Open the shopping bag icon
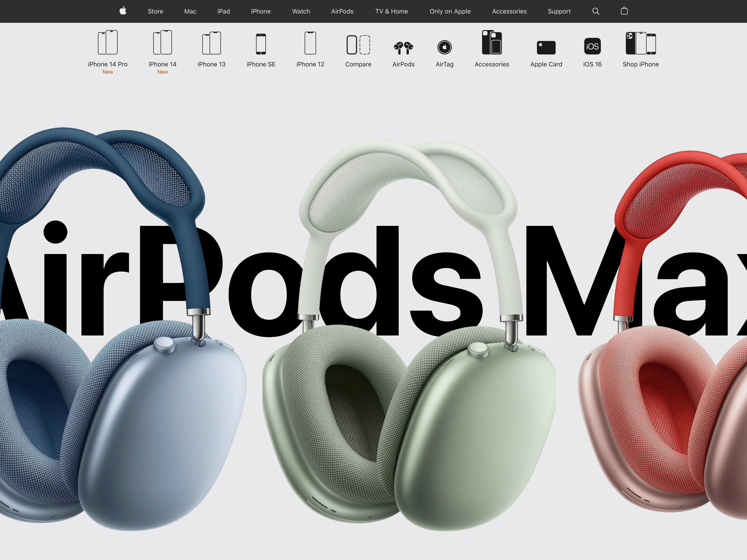The height and width of the screenshot is (560, 747). coord(624,11)
